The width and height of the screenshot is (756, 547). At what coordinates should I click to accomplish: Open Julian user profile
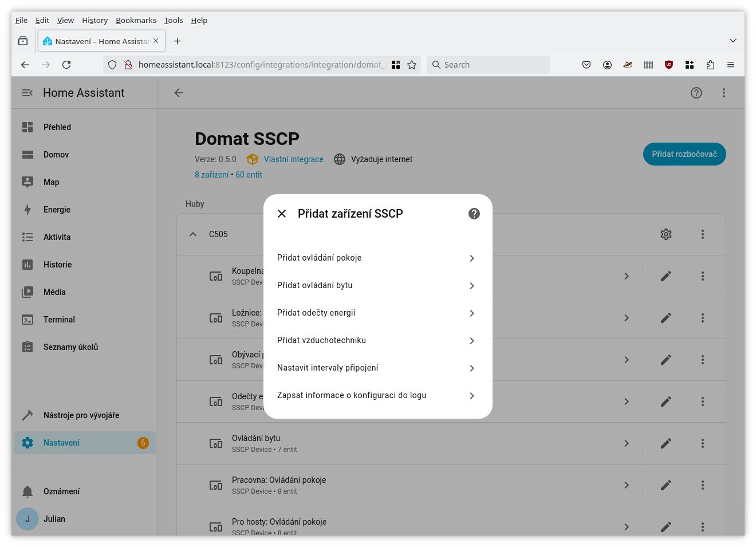(85, 519)
